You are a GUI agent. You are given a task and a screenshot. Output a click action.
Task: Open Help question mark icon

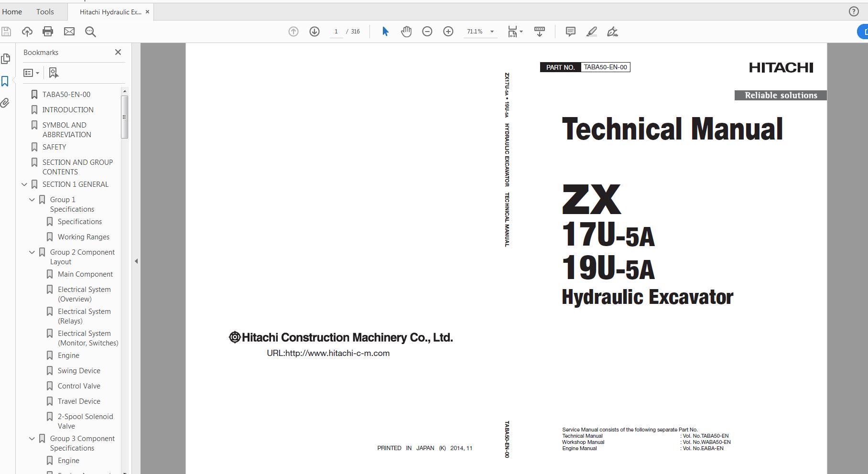[854, 11]
